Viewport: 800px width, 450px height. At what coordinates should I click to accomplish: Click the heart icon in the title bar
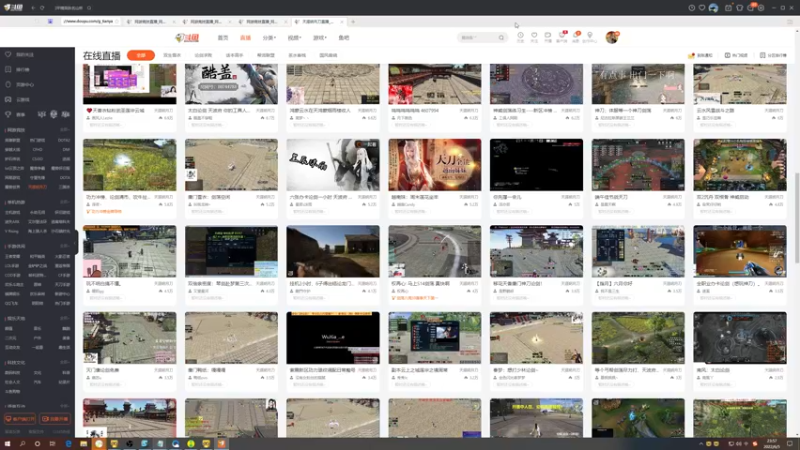tap(702, 8)
